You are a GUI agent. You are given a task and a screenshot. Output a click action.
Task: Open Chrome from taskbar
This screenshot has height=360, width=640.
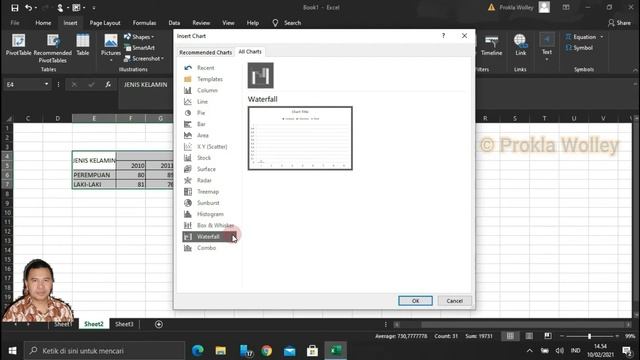tap(267, 351)
